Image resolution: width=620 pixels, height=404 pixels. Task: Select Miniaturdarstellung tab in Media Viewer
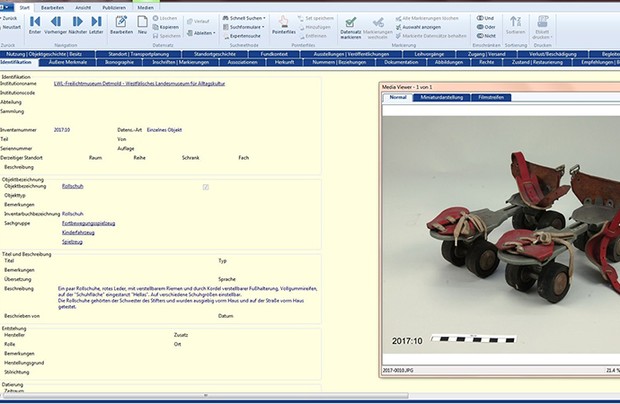[x=441, y=97]
